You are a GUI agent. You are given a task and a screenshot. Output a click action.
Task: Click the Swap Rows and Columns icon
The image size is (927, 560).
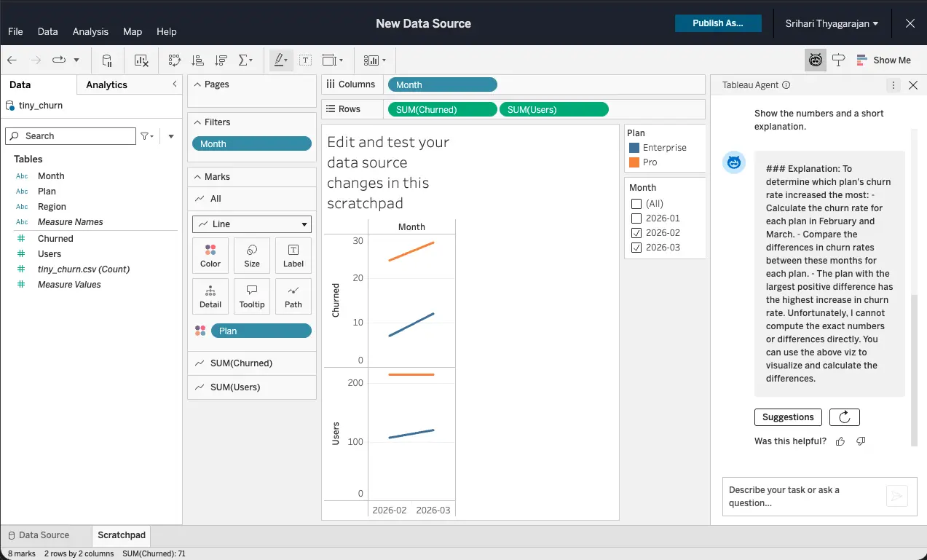[175, 60]
